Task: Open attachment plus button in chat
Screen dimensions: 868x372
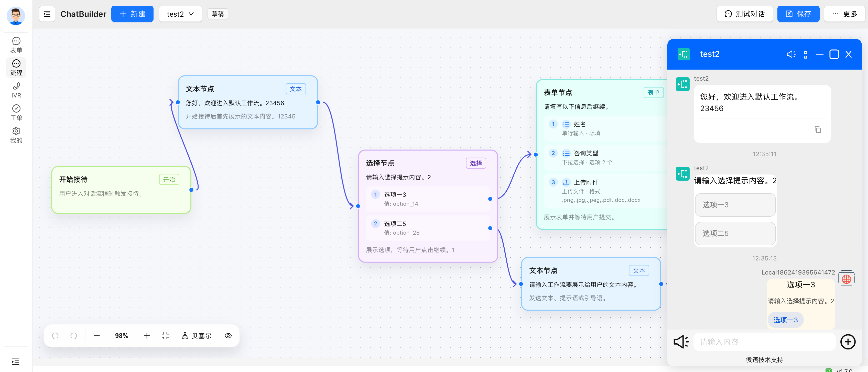Action: 848,342
